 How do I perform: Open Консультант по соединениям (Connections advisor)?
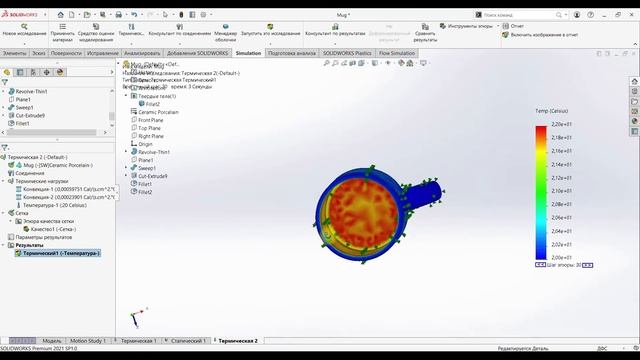(x=180, y=30)
